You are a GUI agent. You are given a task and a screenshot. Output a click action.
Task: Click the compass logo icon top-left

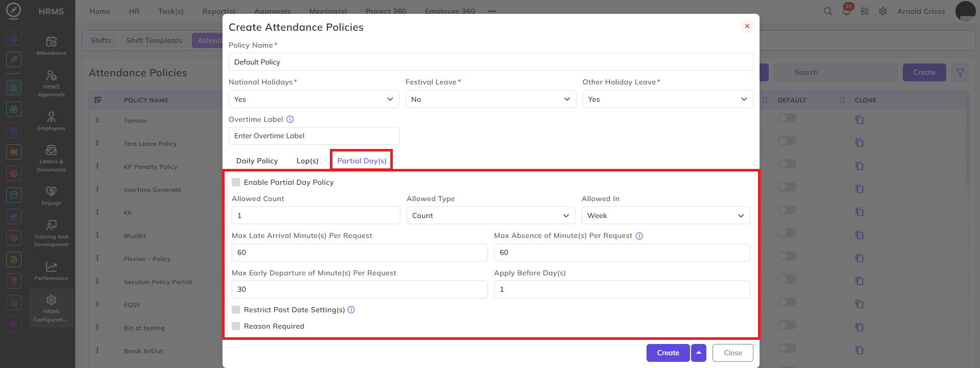[x=13, y=11]
